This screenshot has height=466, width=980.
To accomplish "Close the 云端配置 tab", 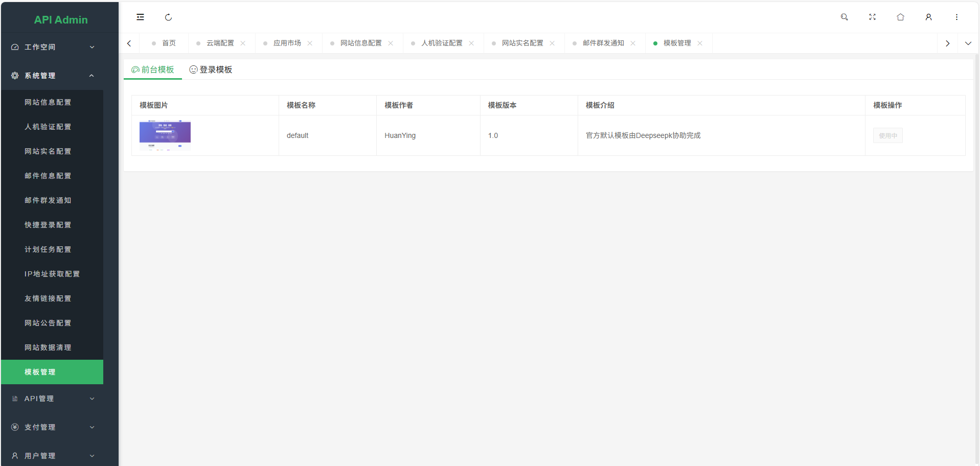I will pos(243,43).
